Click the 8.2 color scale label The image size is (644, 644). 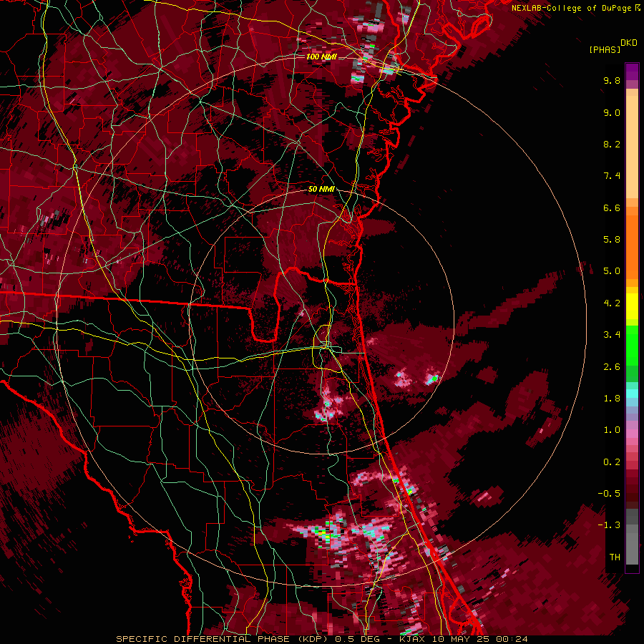tap(612, 144)
